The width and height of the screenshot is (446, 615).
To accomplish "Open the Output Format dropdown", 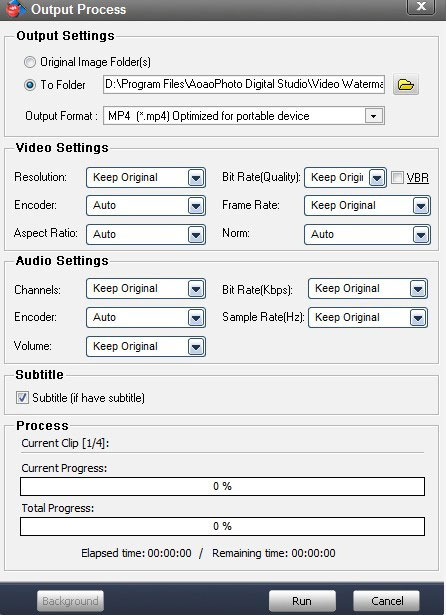I will coord(244,116).
